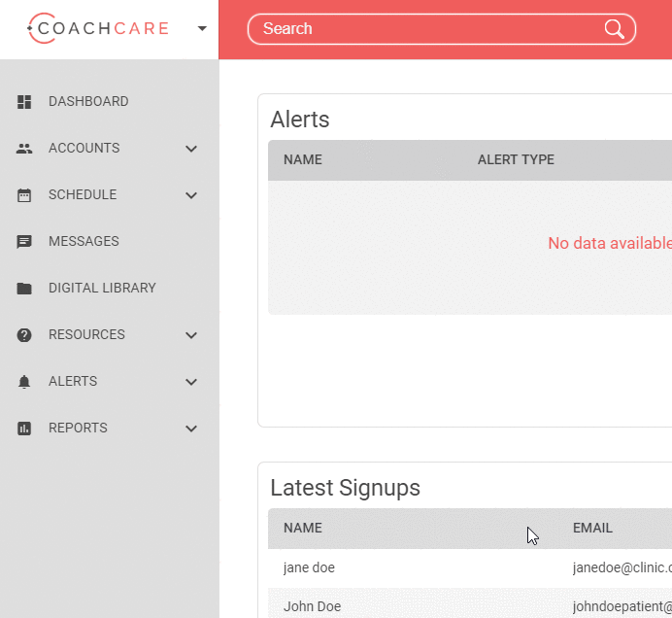The image size is (672, 618).
Task: Expand the ALERTS chevron
Action: (191, 382)
